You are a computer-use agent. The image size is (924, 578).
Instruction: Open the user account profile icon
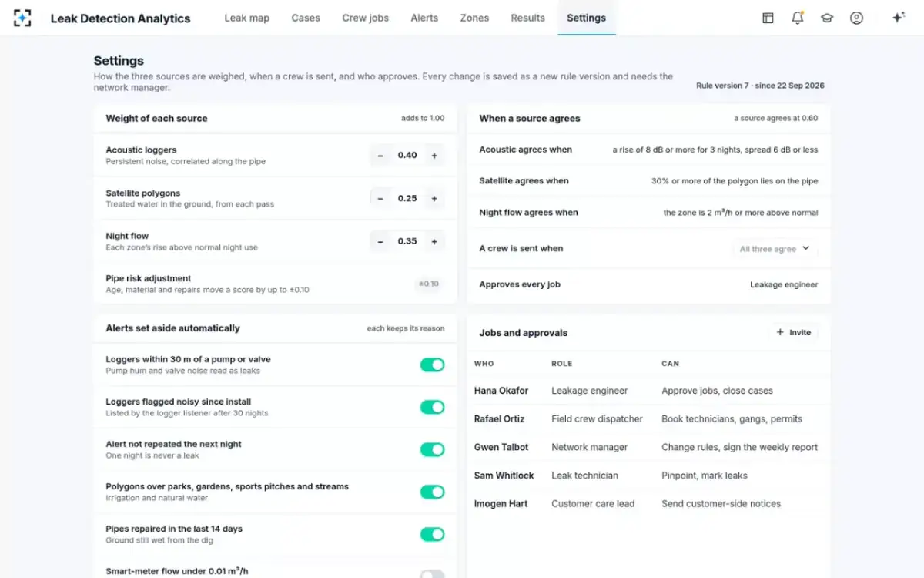(x=856, y=18)
